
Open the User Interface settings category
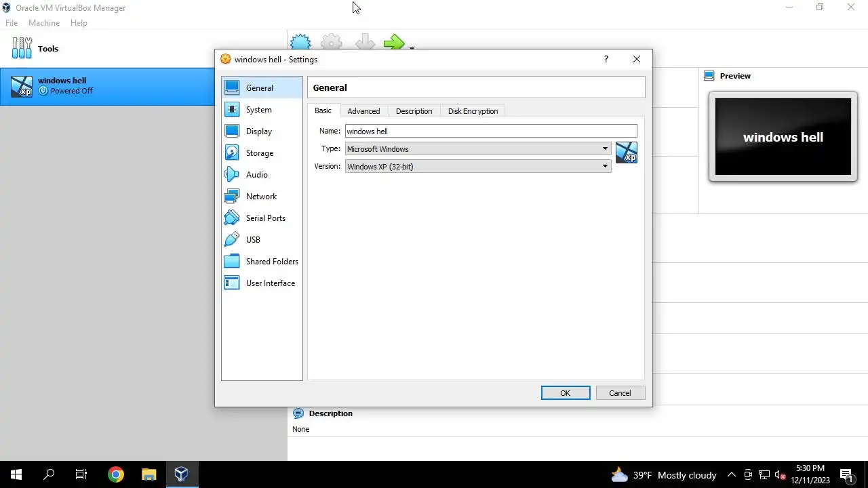click(262, 283)
